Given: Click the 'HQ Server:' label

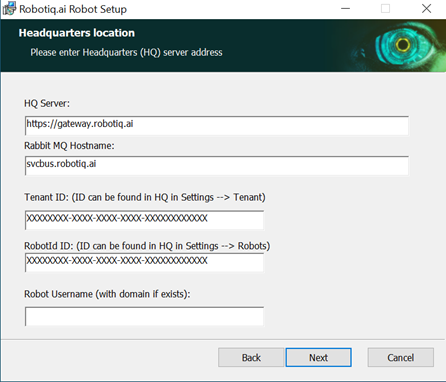Looking at the screenshot, I should (47, 103).
